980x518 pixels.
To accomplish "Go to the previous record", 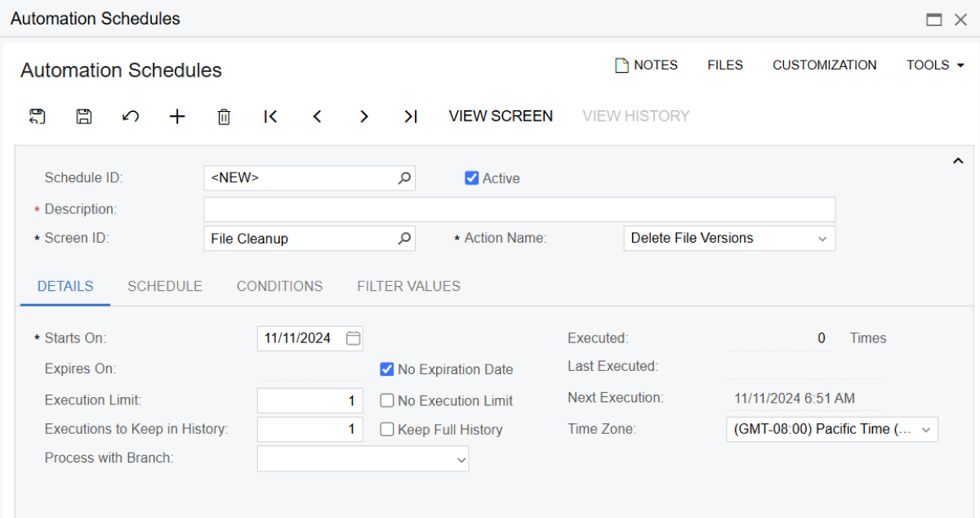I will point(318,117).
